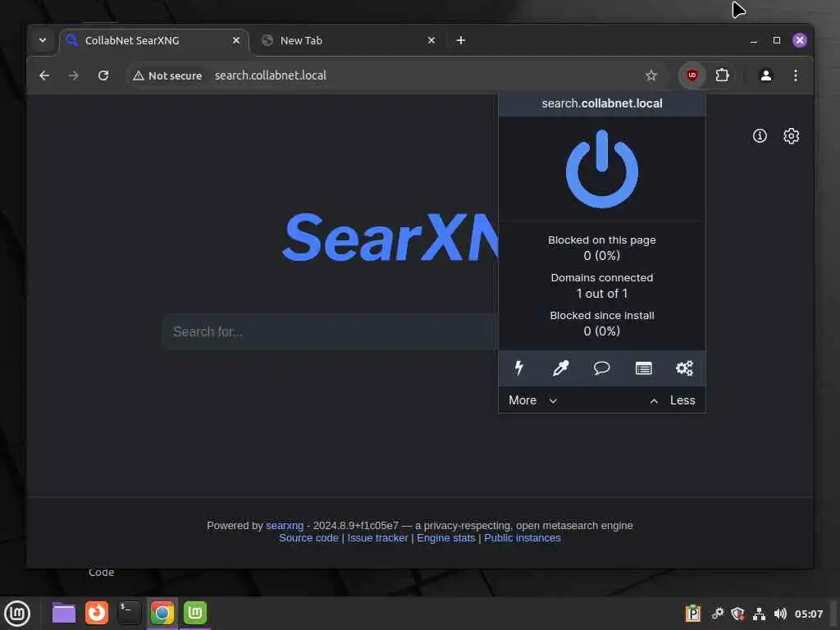Open the clipboard manager tray icon

(692, 614)
